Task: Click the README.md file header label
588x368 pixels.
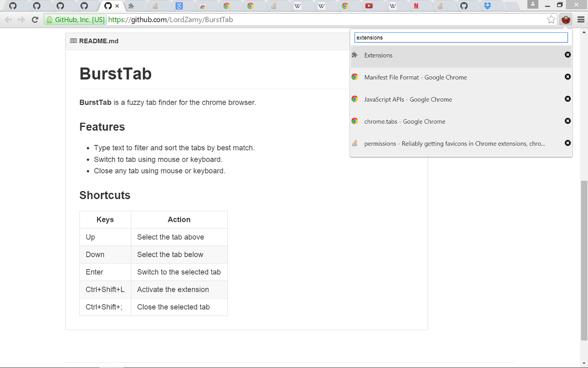Action: tap(99, 41)
